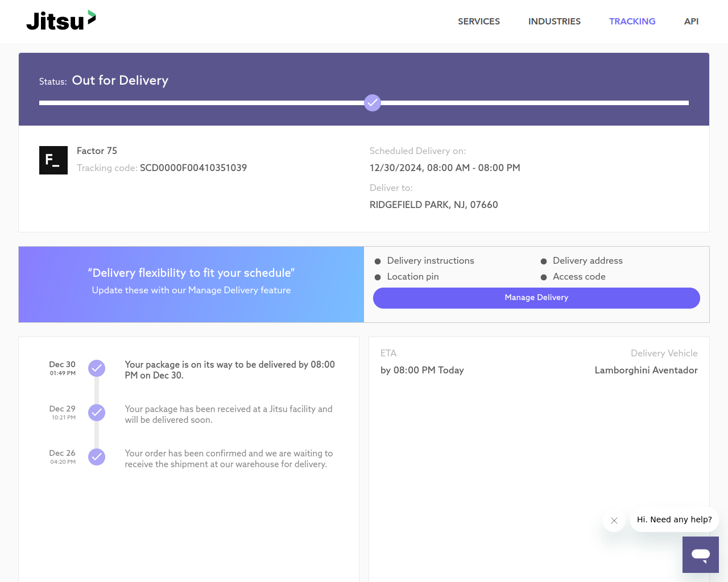Open the chat widget

tap(701, 555)
